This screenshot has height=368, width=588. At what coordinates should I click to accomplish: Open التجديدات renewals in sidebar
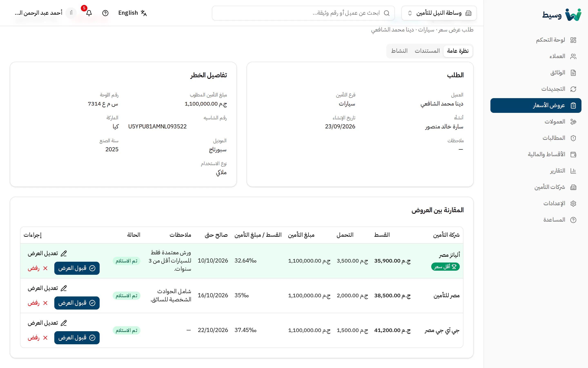click(536, 89)
